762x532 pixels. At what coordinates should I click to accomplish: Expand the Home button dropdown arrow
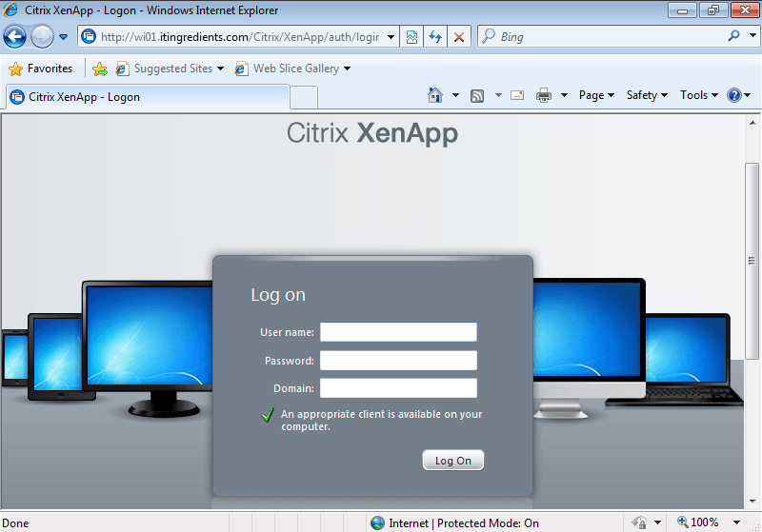[x=455, y=95]
